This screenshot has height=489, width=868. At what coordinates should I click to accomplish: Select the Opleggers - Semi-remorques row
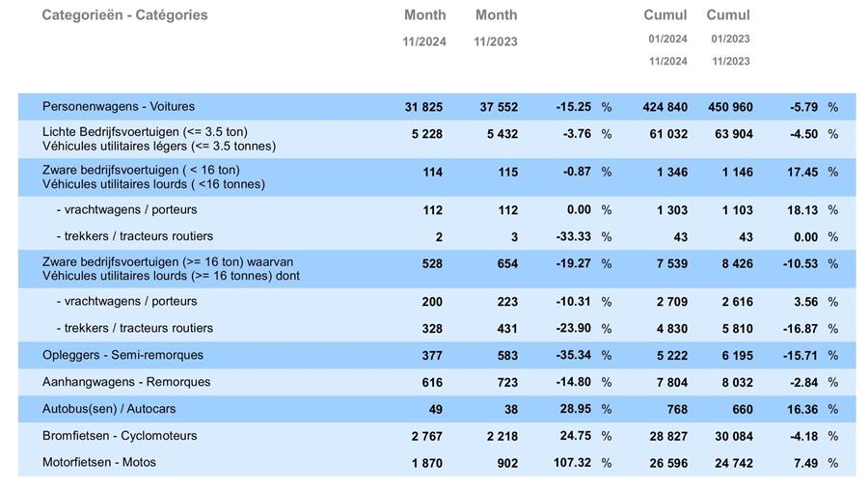click(x=122, y=355)
